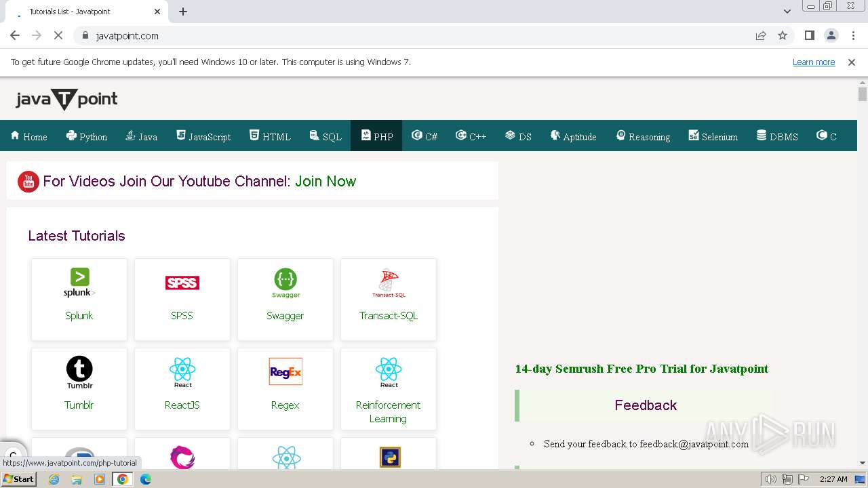Open the Chrome profile avatar

(831, 35)
